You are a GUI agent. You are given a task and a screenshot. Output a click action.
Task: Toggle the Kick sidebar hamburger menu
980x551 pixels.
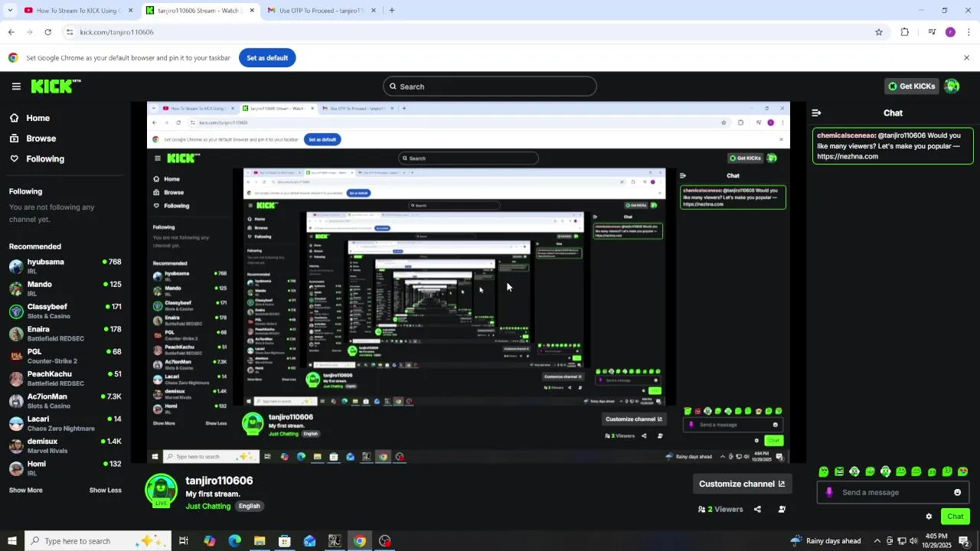16,86
